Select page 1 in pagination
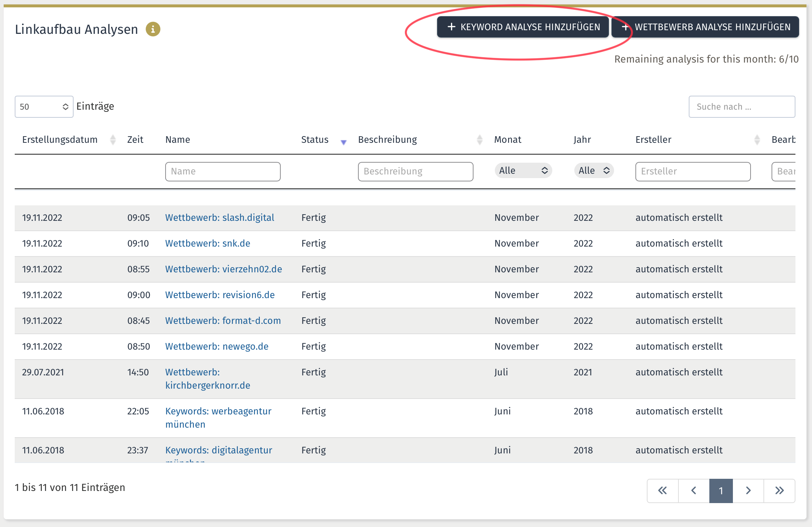 tap(721, 491)
